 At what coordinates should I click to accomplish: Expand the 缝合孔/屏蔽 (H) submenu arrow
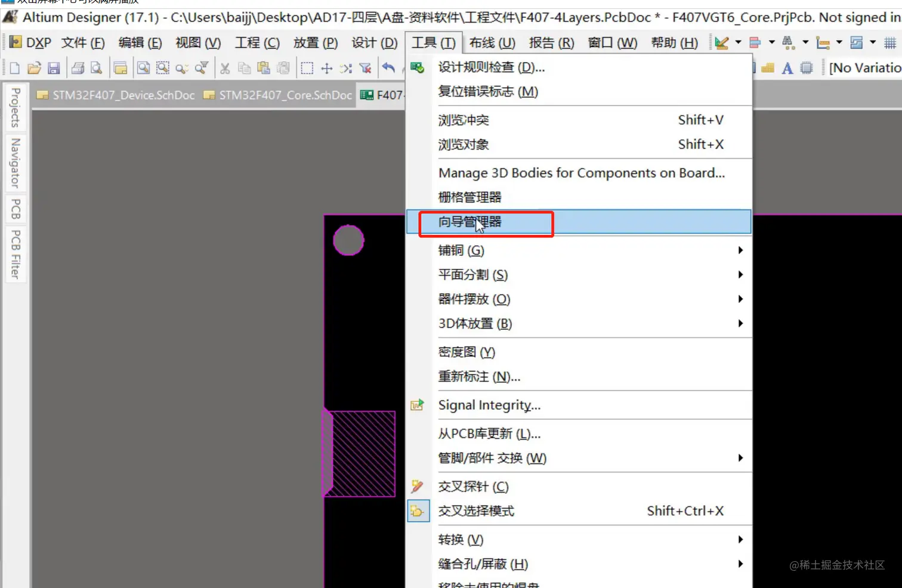click(740, 564)
